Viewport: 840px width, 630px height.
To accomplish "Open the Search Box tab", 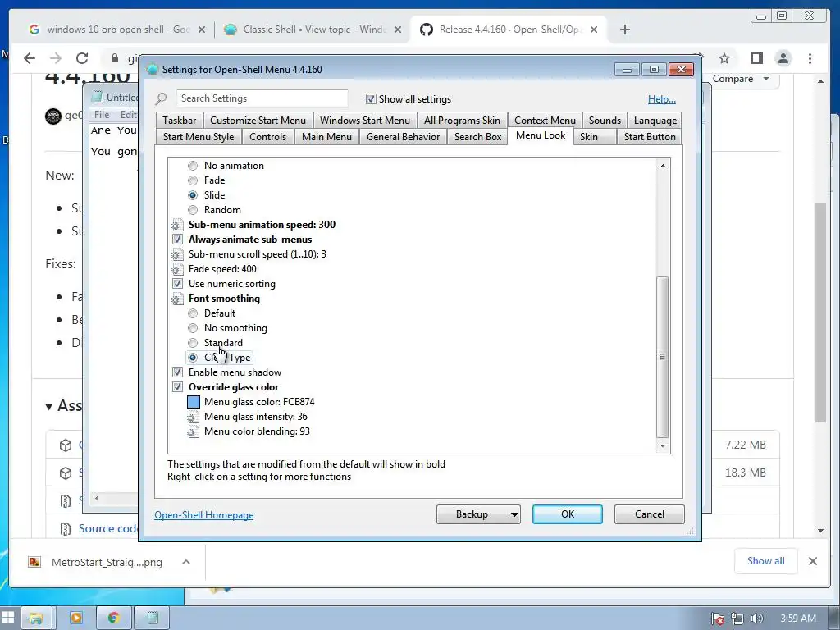I will (x=478, y=137).
